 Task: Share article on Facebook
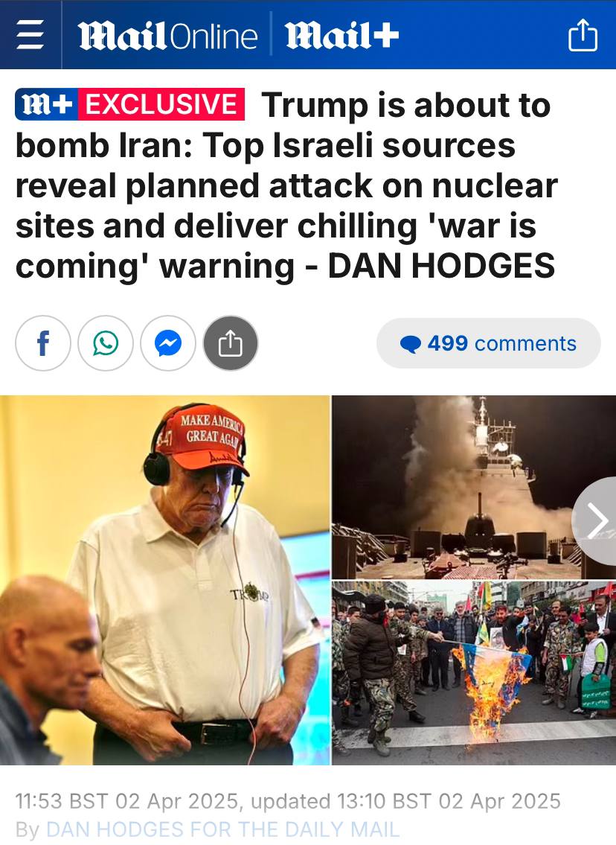click(43, 343)
